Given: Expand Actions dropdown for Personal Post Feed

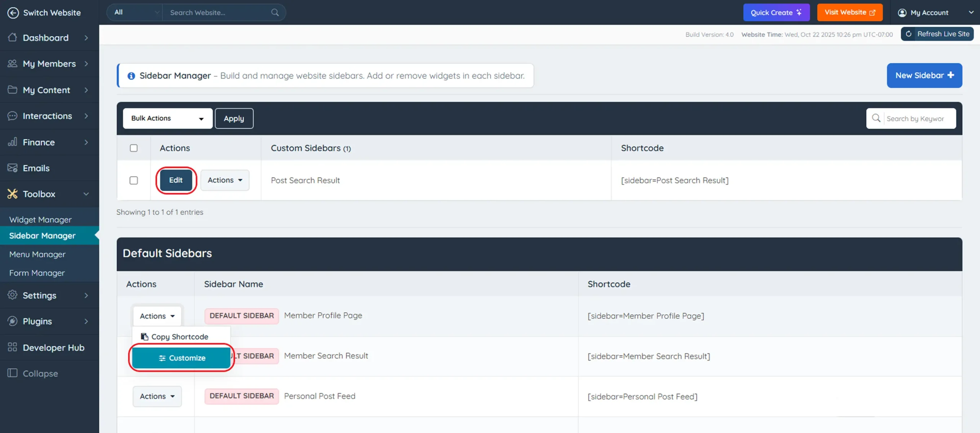Looking at the screenshot, I should tap(157, 396).
